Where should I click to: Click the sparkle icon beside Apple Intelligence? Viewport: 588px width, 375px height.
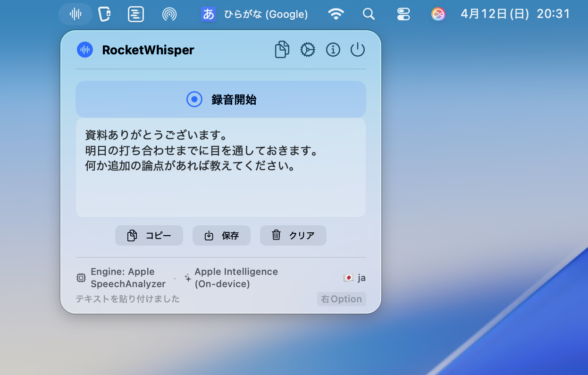188,278
